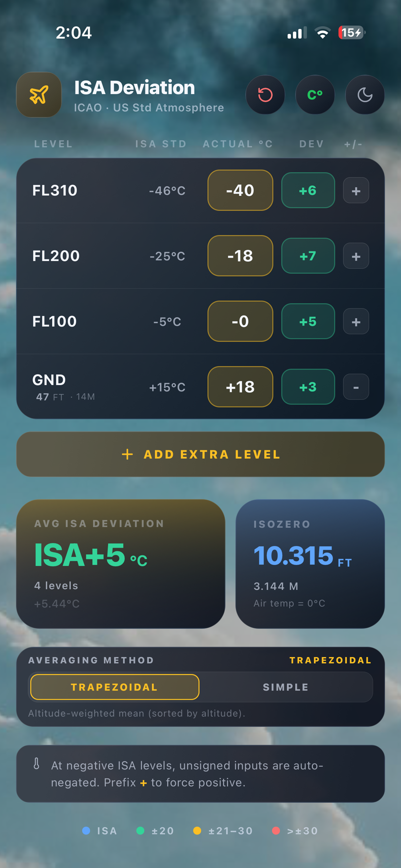The width and height of the screenshot is (401, 868).
Task: Switch to dark mode with moon icon
Action: [x=365, y=95]
